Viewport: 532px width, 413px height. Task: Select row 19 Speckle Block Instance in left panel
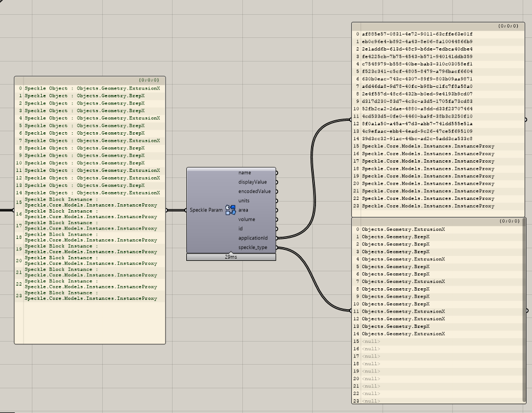click(x=91, y=249)
